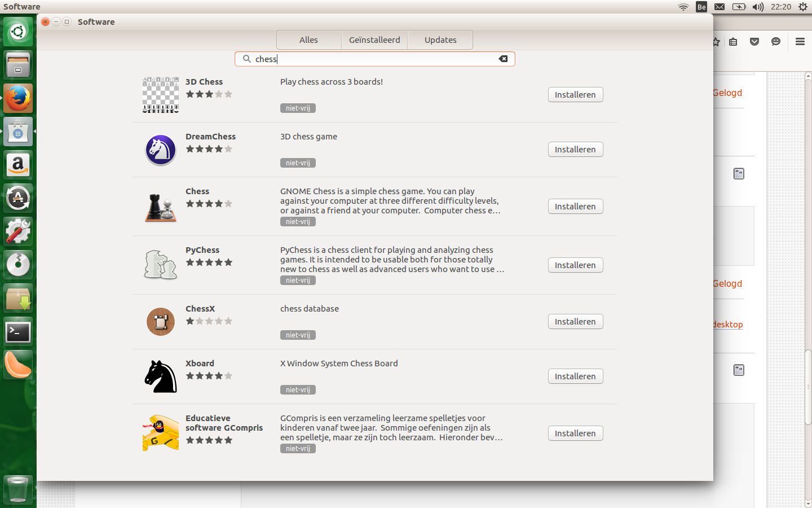Viewport: 812px width, 508px height.
Task: Click the upper quote icon in Firefox page
Action: [x=739, y=174]
